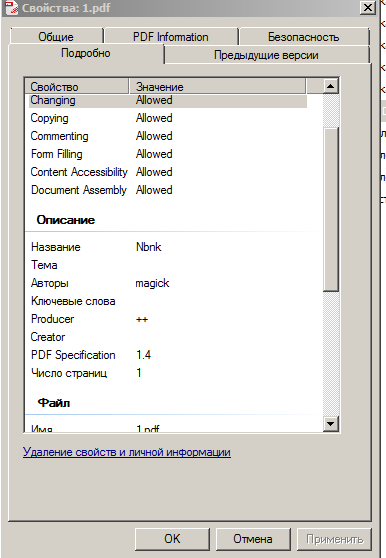Select the Creator property row
Viewport: 386px width, 558px height.
[168, 337]
